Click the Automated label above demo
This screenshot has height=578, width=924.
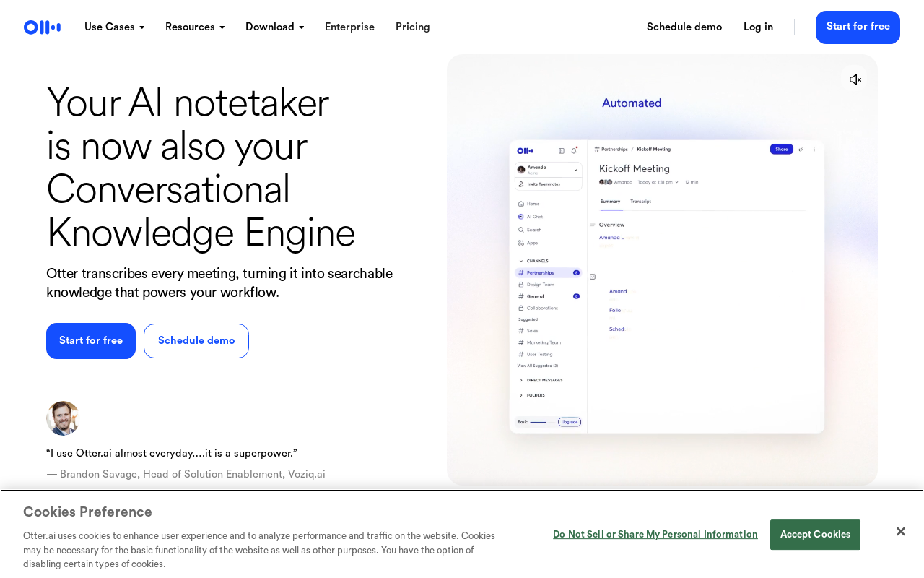(x=632, y=103)
